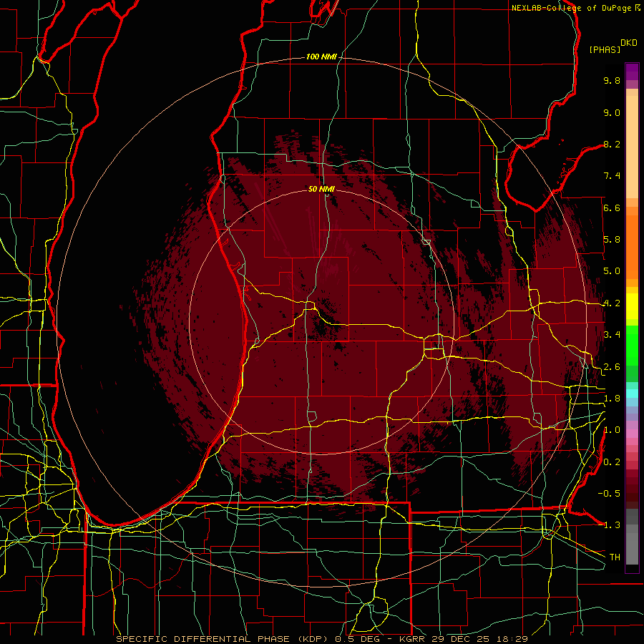Image resolution: width=644 pixels, height=644 pixels.
Task: Click the TH legend label
Action: (615, 557)
